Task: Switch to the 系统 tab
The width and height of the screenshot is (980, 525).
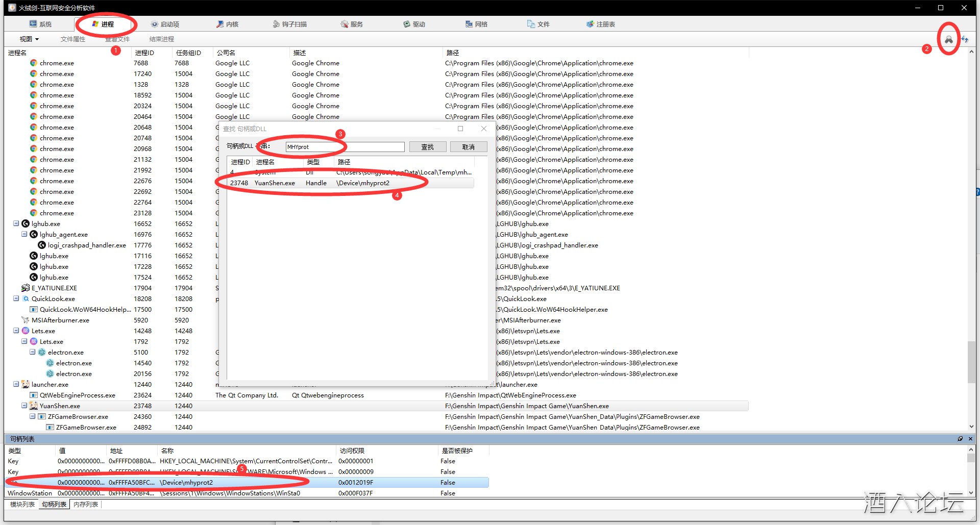Action: (41, 24)
